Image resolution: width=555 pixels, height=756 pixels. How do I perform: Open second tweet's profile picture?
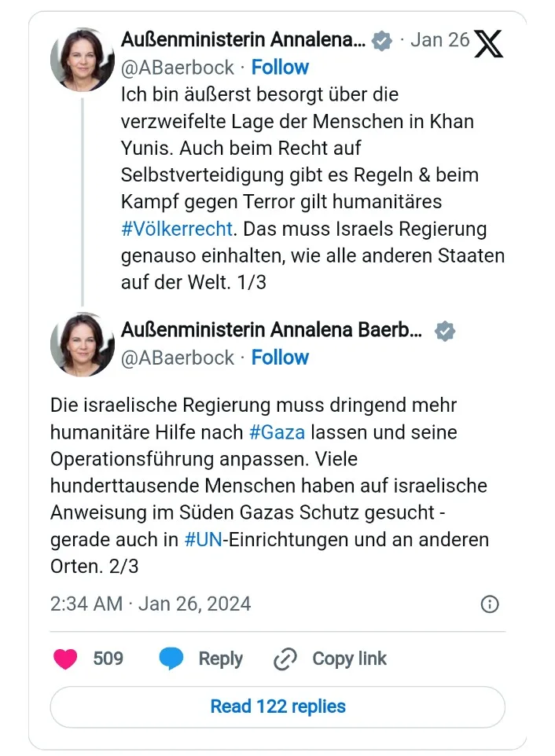pos(83,344)
